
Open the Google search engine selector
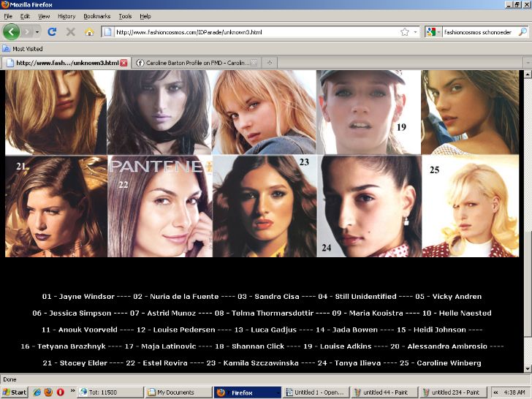click(x=433, y=32)
